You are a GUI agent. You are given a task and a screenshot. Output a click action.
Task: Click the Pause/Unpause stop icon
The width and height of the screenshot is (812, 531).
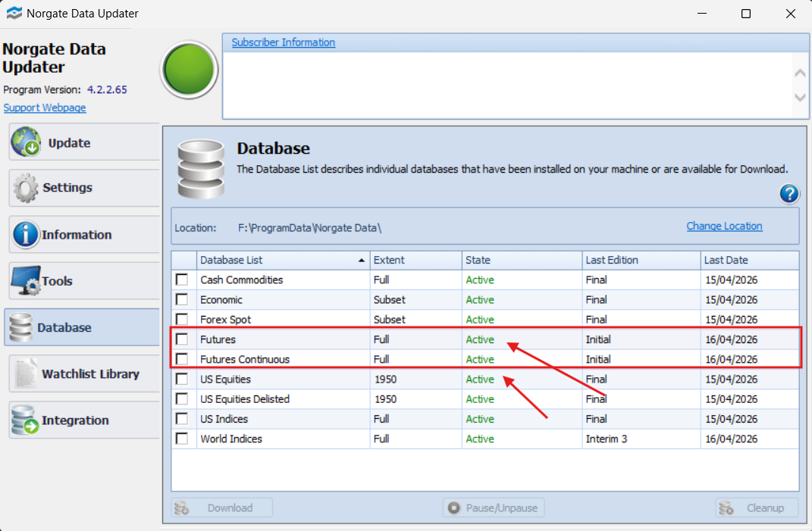(x=453, y=508)
